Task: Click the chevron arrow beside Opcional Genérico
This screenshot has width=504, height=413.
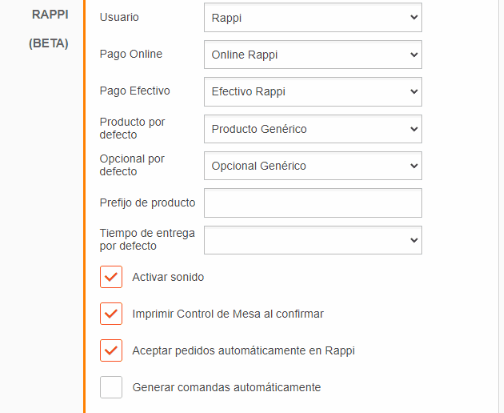Action: click(x=414, y=166)
